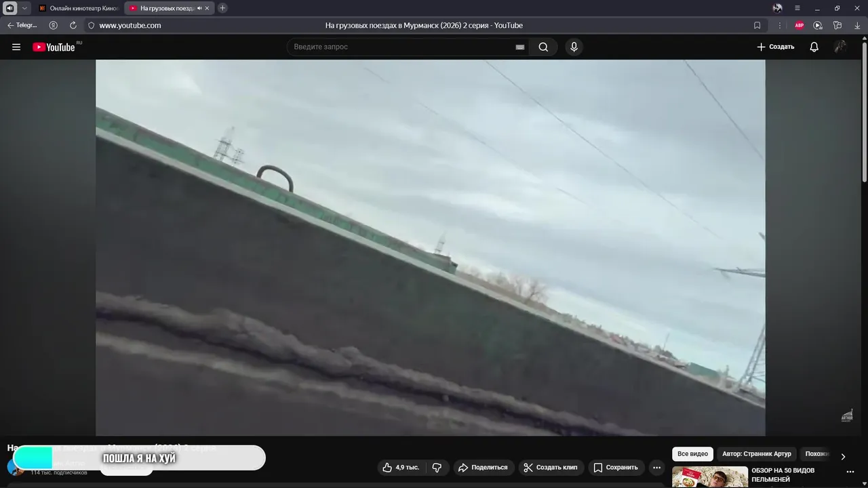Close the 'На грузовых поезда' tab
Screen dimensions: 868x488
point(207,8)
